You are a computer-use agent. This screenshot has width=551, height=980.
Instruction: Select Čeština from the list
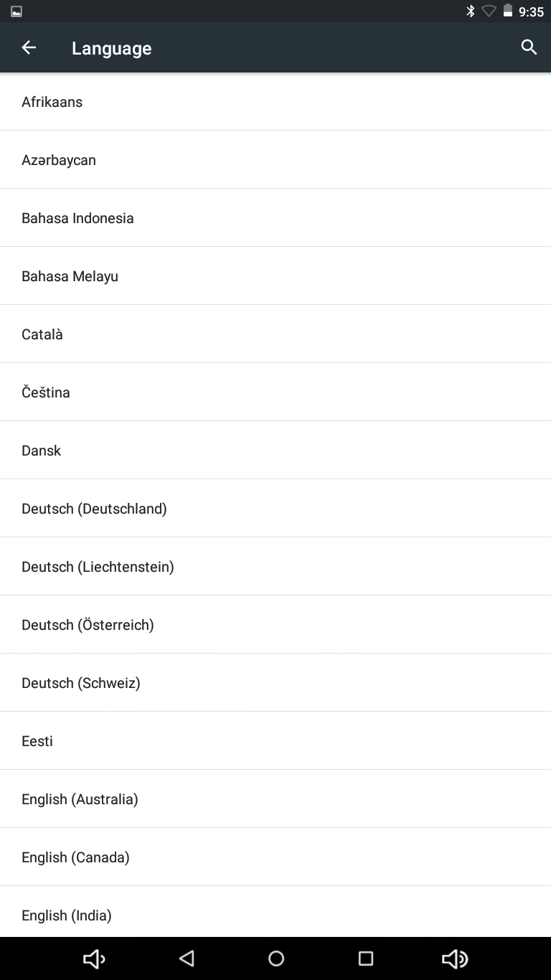275,392
